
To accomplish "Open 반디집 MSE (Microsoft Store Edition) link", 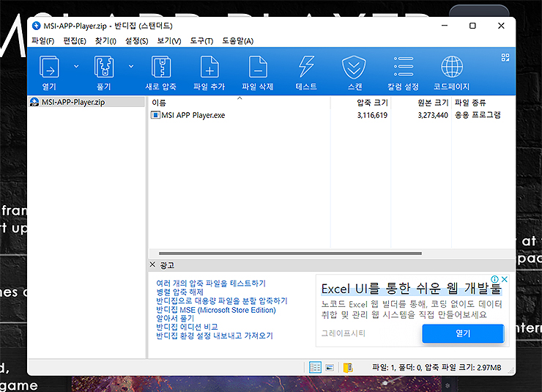I will [x=216, y=310].
